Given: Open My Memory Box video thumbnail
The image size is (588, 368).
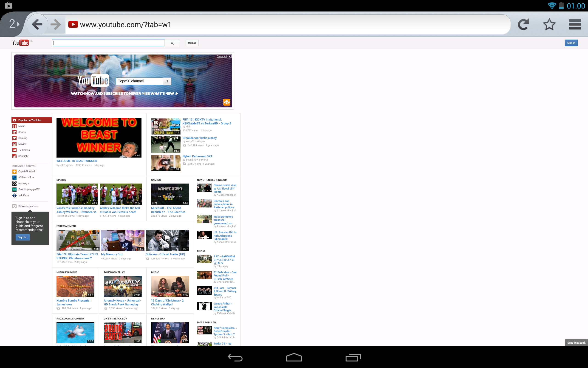Looking at the screenshot, I should [123, 240].
